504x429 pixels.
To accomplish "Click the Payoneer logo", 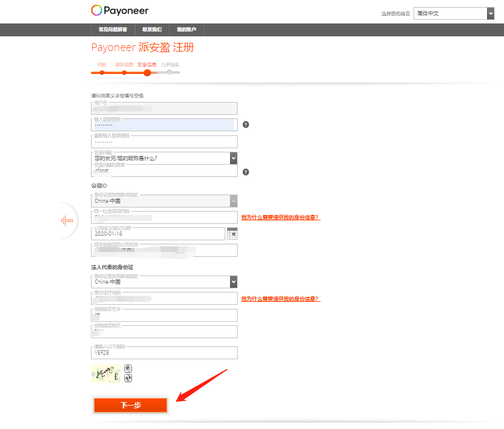I will pyautogui.click(x=120, y=11).
